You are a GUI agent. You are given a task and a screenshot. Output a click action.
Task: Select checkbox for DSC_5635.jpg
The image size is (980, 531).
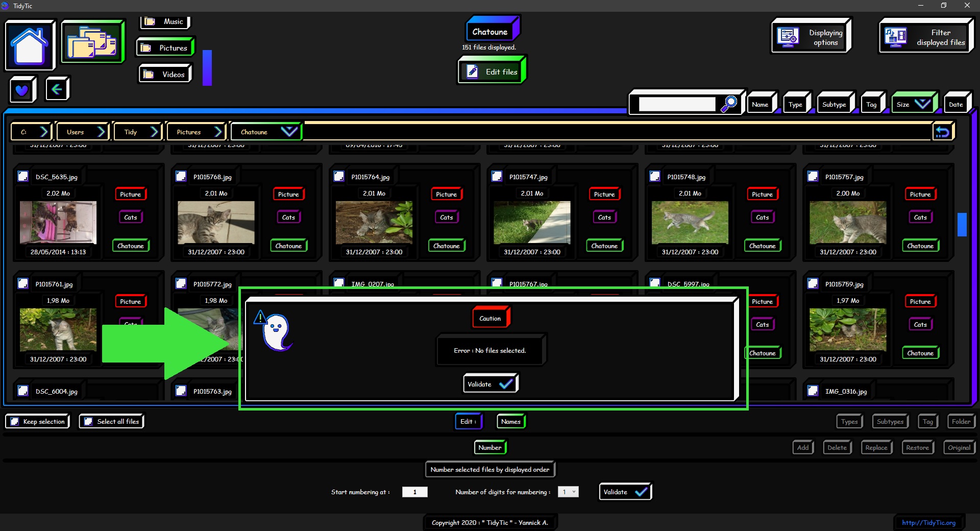[23, 176]
